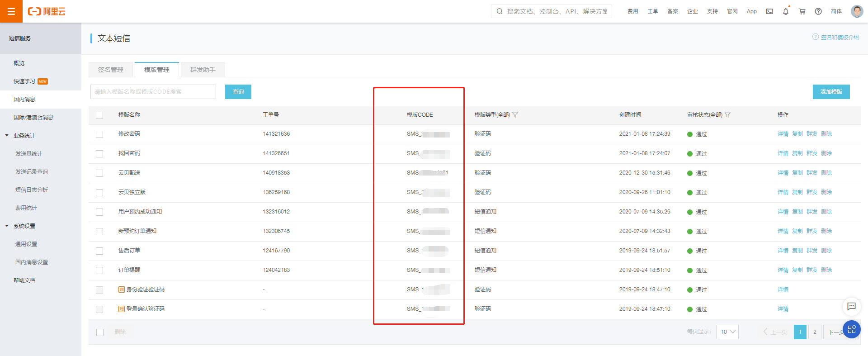
Task: Click the Alibaba Cloud logo
Action: pyautogui.click(x=47, y=11)
